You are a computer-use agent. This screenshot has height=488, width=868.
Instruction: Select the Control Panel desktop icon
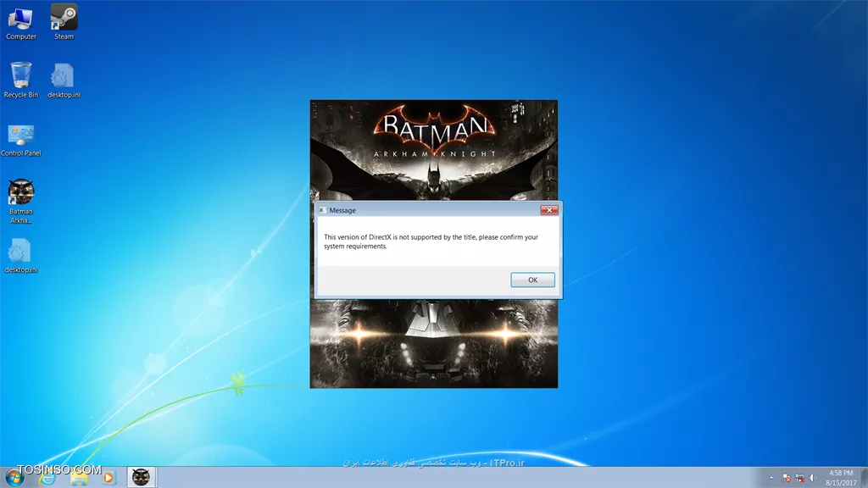coord(21,141)
